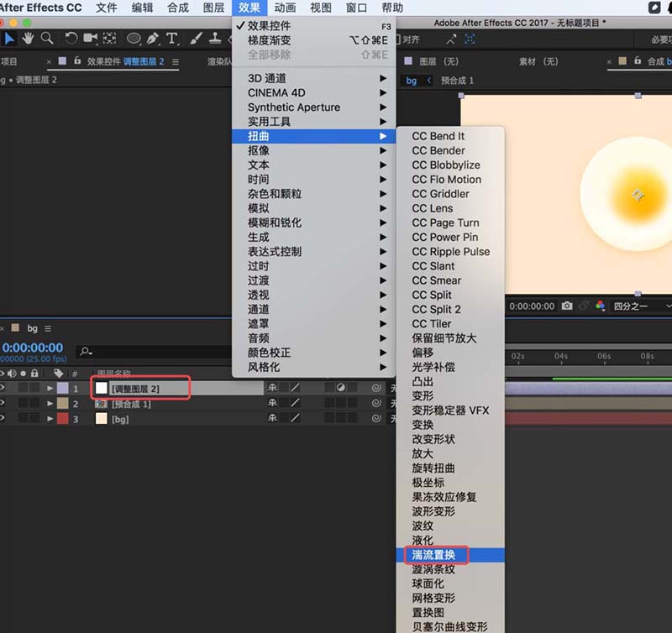Choose 梯度渐变 in the 效果 menu
Viewport: 672px width, 633px height.
313,40
